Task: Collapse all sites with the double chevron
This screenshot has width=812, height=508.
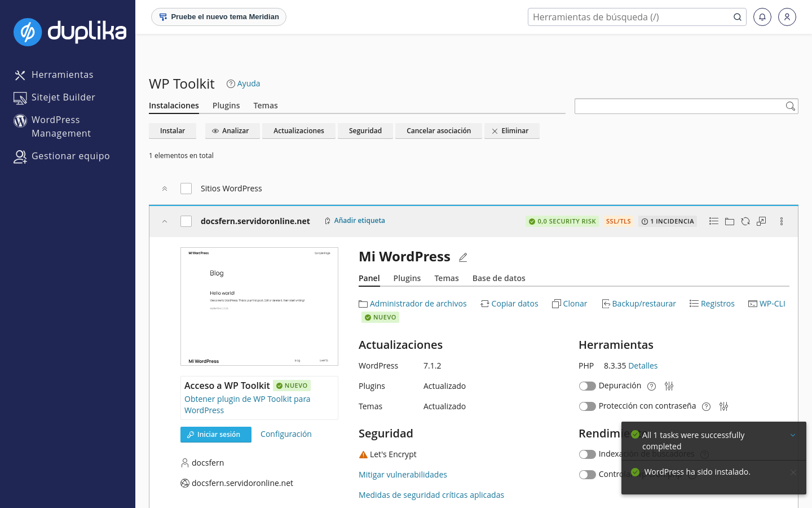Action: pos(165,189)
